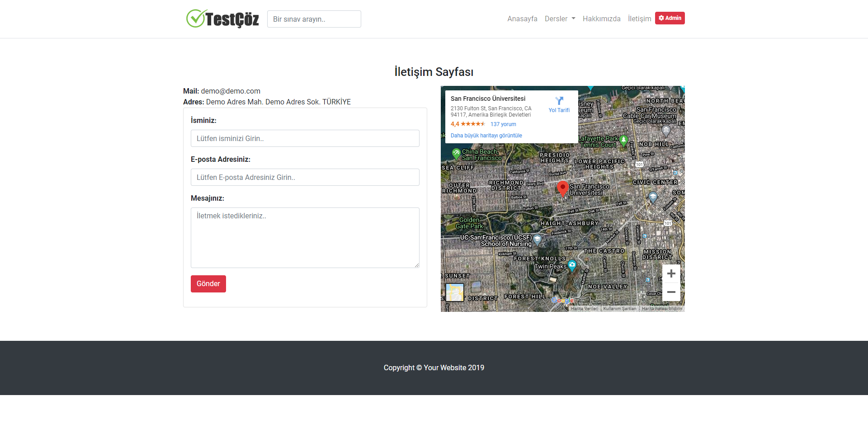Screen dimensions: 868x438
Task: Click the Golden Gate Park label
Action: 469,223
